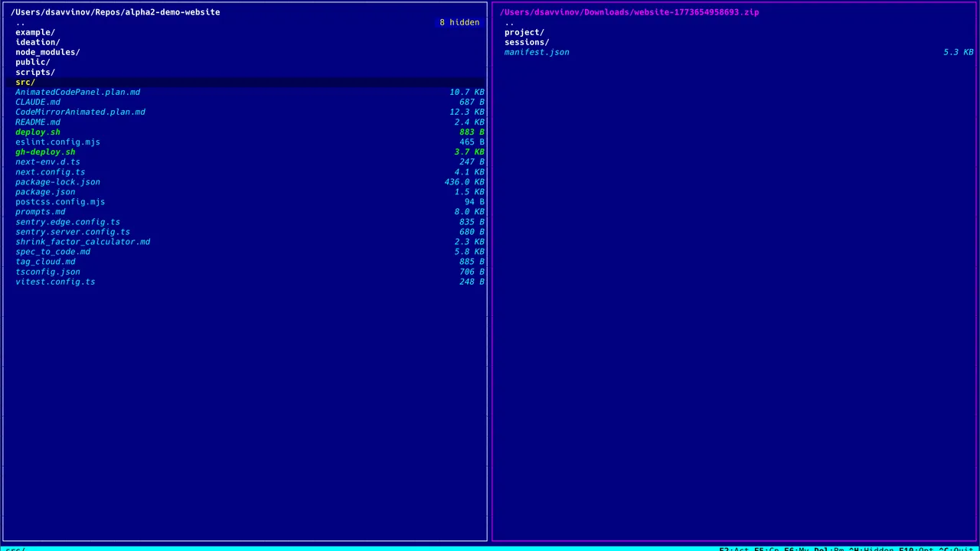This screenshot has width=980, height=551.
Task: Open the project/ folder in the archive
Action: [x=524, y=32]
